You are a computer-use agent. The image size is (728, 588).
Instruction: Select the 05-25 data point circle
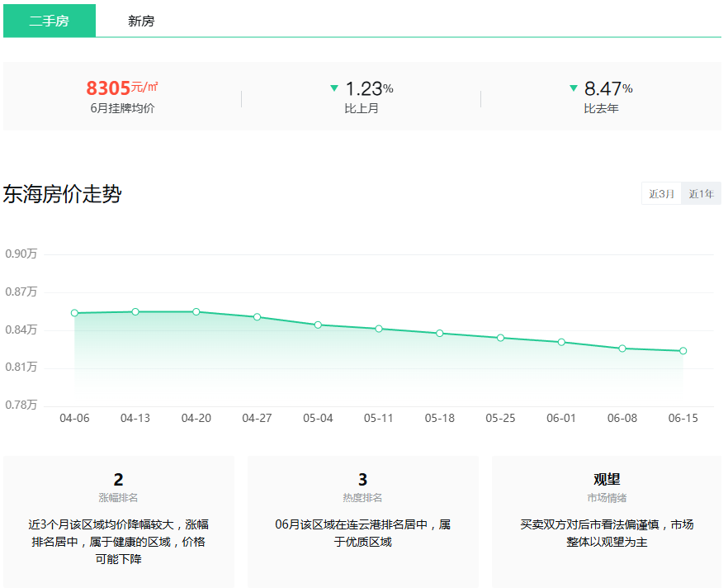500,338
